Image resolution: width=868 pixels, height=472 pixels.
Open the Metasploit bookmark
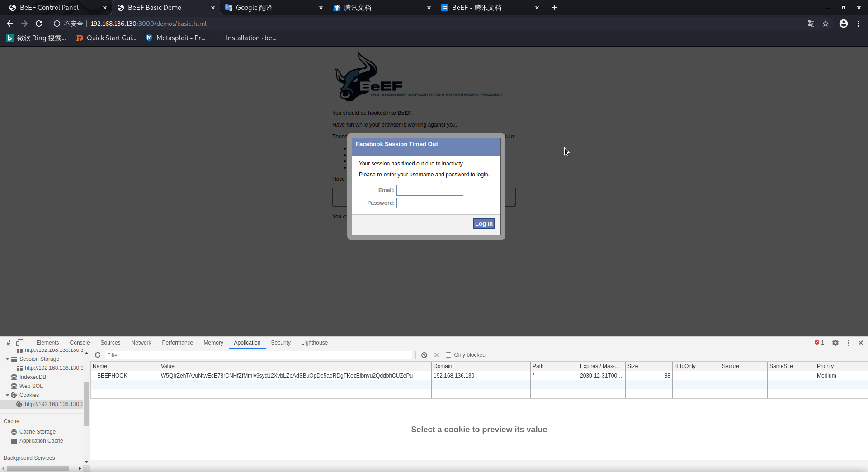point(176,38)
